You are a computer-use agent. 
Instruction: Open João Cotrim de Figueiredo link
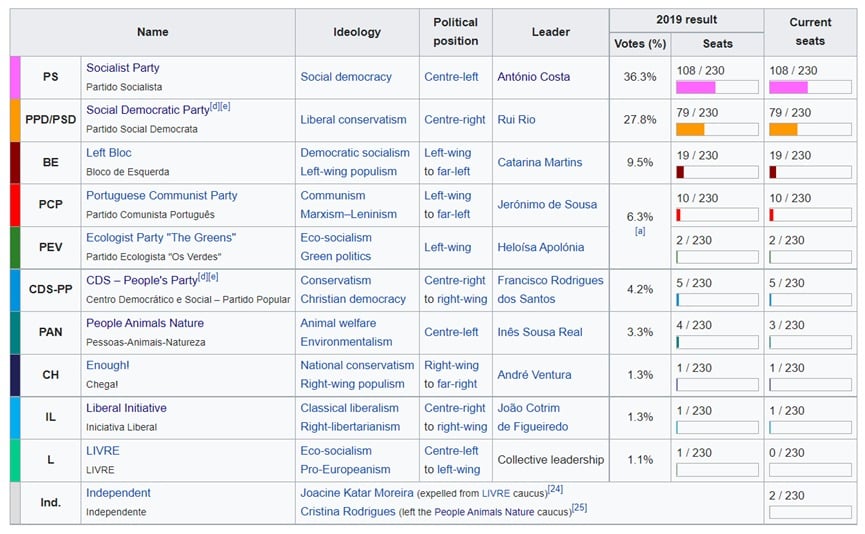(532, 418)
